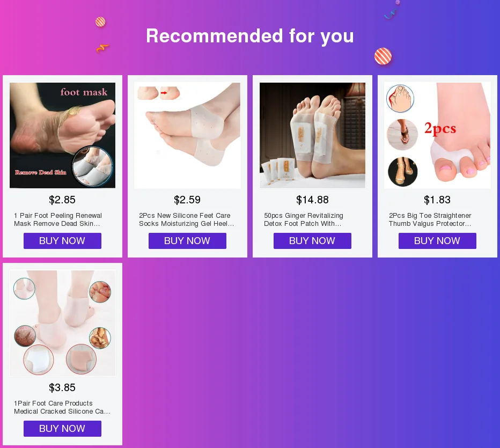The width and height of the screenshot is (500, 448).
Task: Buy the $14.88 ginger detox foot patch
Action: pyautogui.click(x=312, y=241)
